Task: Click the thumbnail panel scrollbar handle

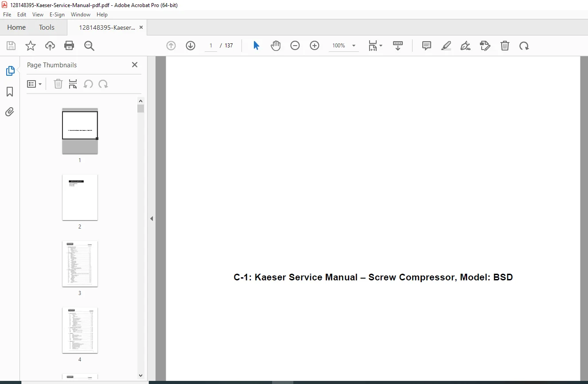Action: [141, 109]
